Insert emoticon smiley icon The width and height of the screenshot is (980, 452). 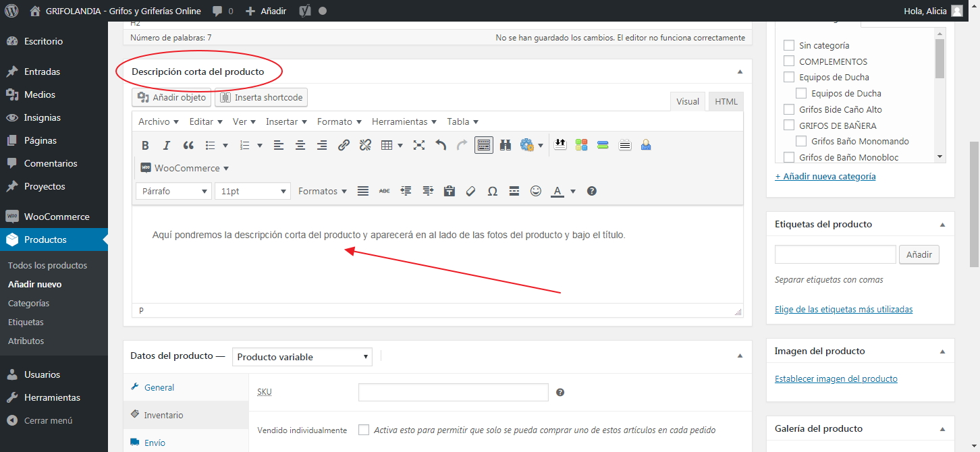tap(536, 191)
